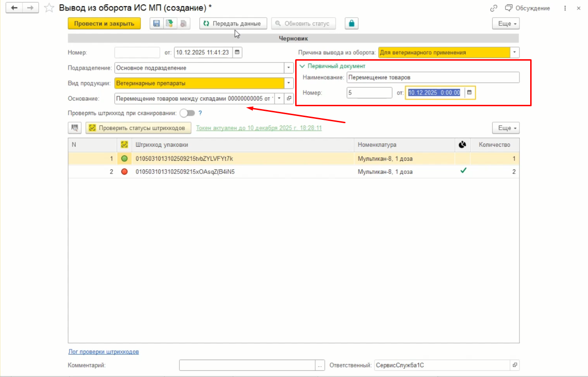This screenshot has width=588, height=377.
Task: Toggle barcode check on scanning switch
Action: coord(187,113)
